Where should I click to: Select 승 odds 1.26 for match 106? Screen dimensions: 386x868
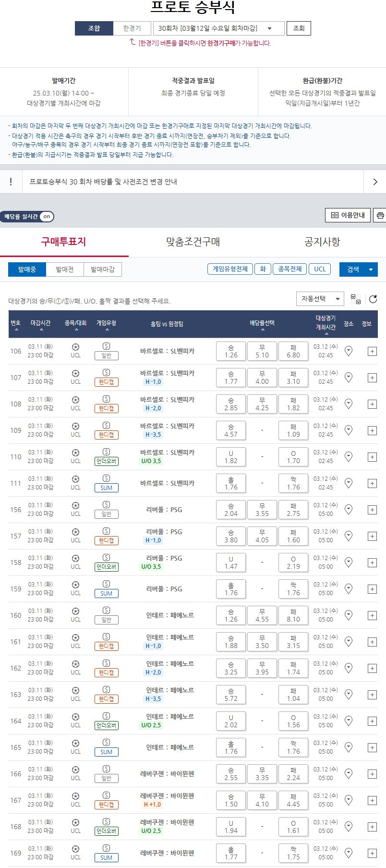click(231, 351)
